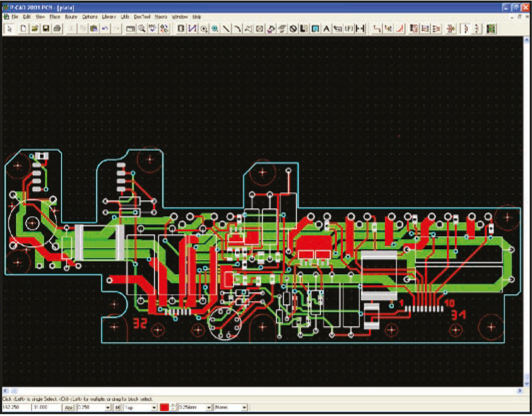Select the Place Arc tool
The height and width of the screenshot is (416, 532).
coord(237,29)
